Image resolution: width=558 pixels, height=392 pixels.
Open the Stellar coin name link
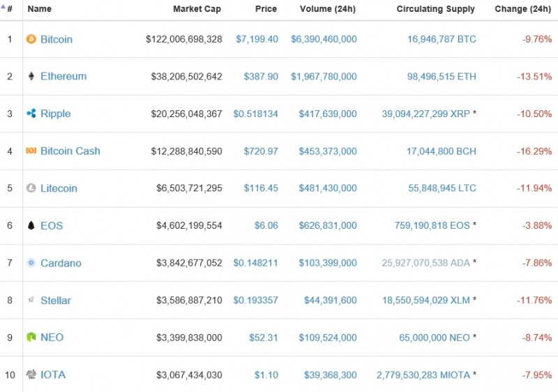[56, 300]
